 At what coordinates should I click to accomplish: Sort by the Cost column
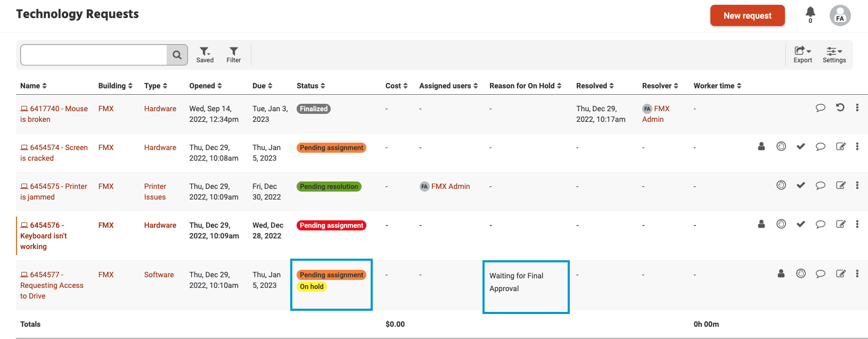[397, 86]
